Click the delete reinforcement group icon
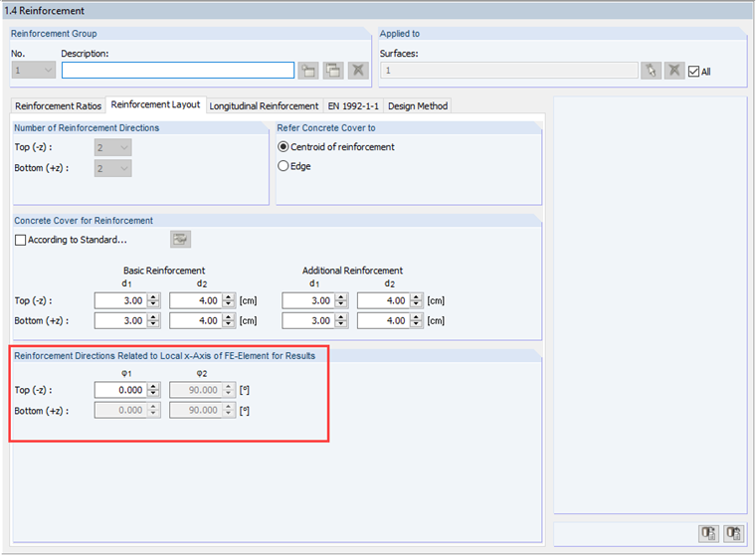 pos(358,71)
